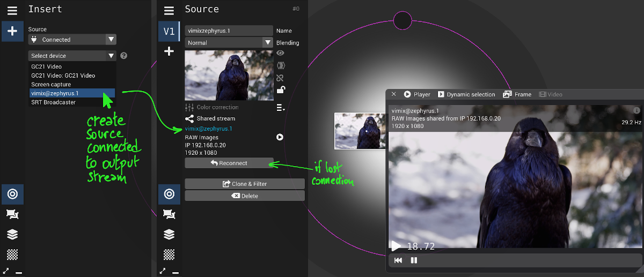
Task: Open the Player menu
Action: (x=417, y=94)
